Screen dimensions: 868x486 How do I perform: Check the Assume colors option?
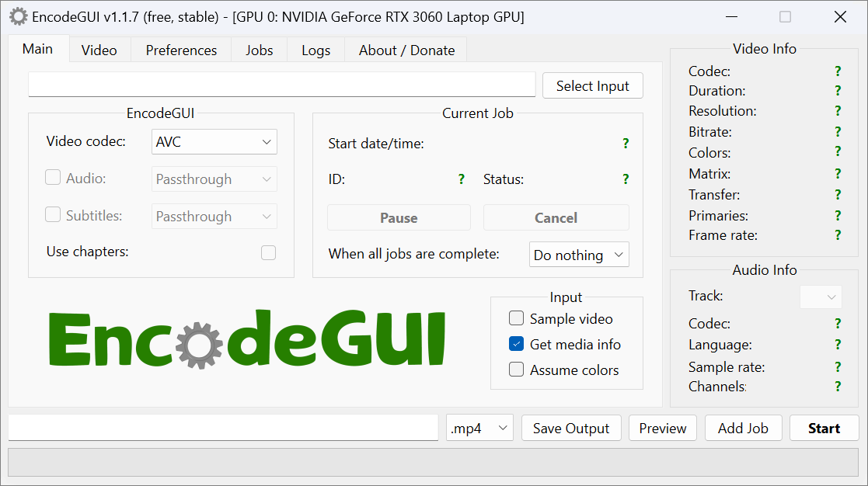pyautogui.click(x=516, y=370)
